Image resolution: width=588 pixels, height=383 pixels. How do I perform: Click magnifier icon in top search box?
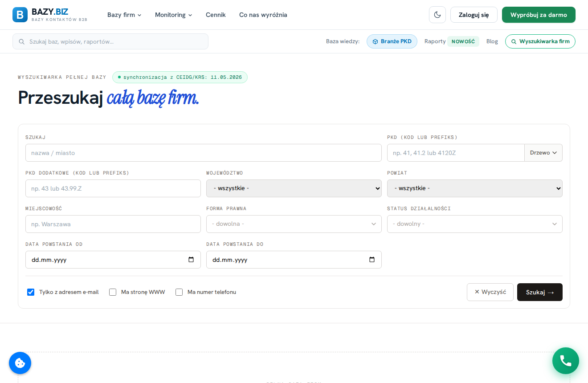click(22, 41)
